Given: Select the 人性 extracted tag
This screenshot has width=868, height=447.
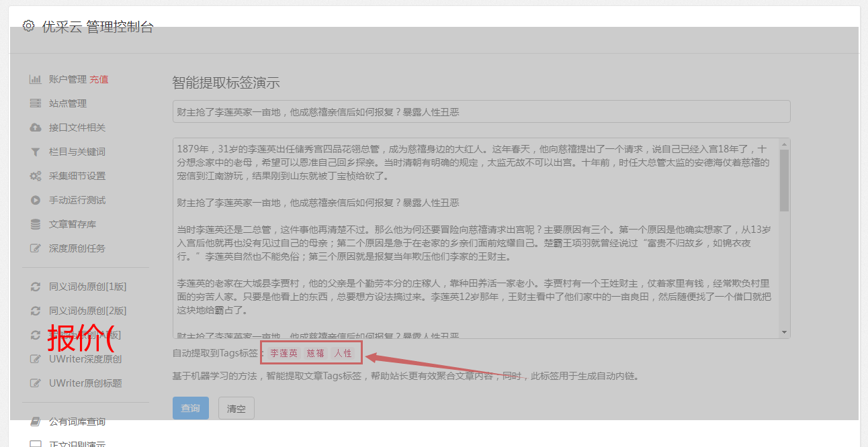Looking at the screenshot, I should pyautogui.click(x=343, y=353).
